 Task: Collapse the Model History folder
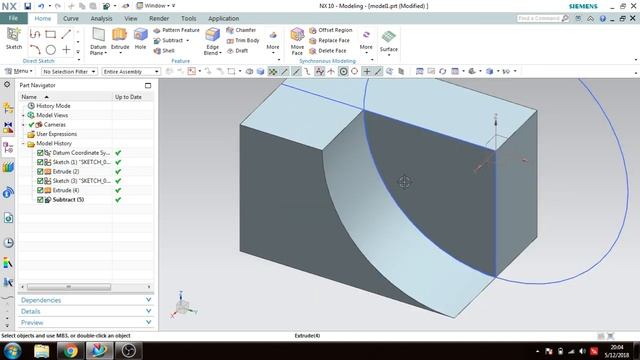coord(23,144)
